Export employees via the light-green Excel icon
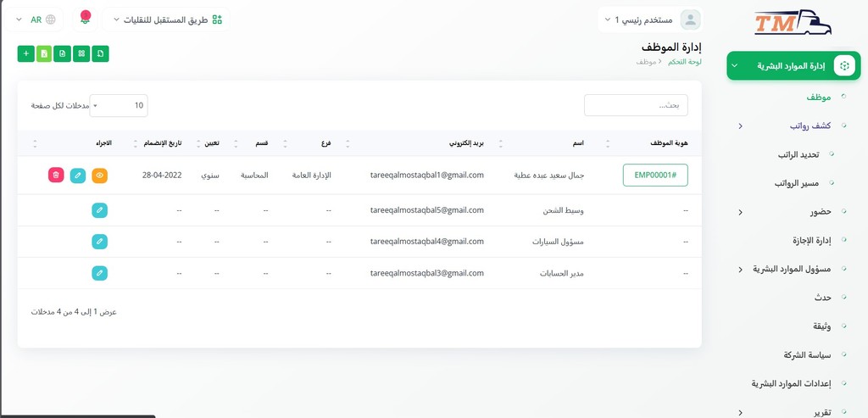Viewport: 868px width, 418px height. 44,53
